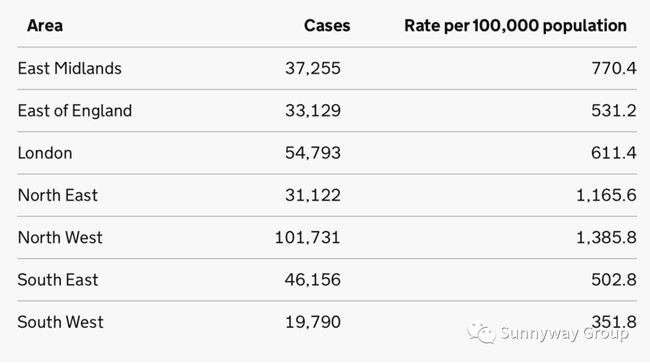Screen dimensions: 650x363
Task: Click the London row label
Action: coord(45,153)
